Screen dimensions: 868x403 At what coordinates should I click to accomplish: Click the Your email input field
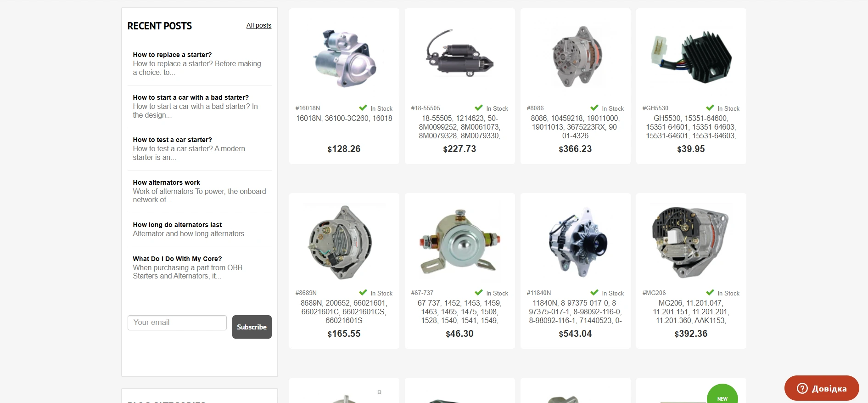tap(177, 323)
